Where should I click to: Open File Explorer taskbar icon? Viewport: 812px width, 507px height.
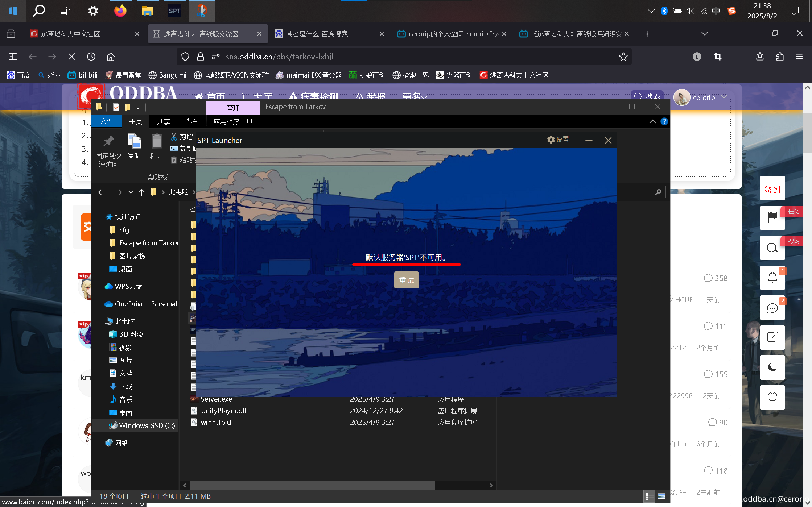147,11
